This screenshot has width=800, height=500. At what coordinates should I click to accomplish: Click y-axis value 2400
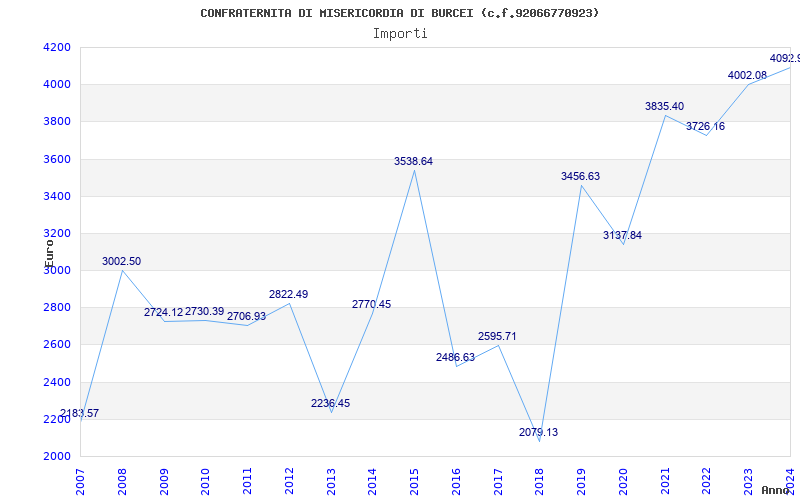pyautogui.click(x=57, y=382)
